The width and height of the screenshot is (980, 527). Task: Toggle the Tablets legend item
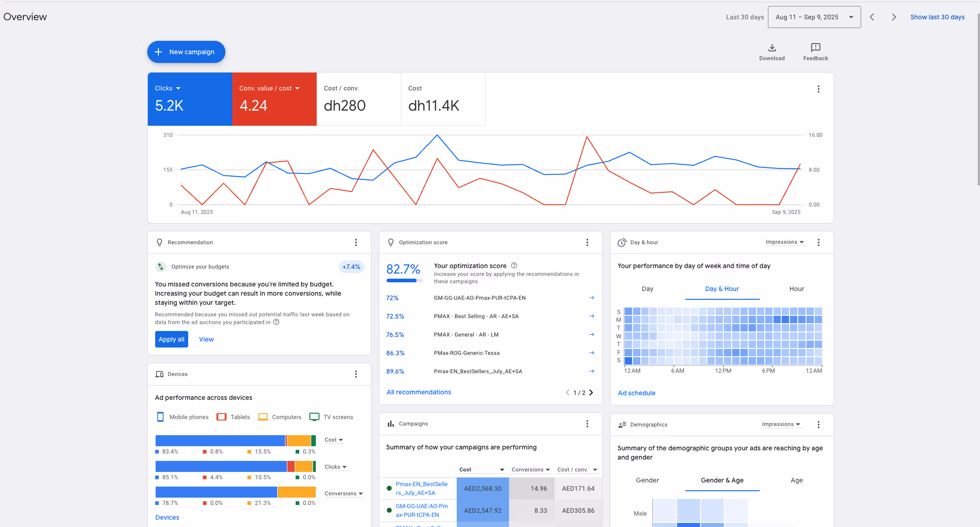point(234,417)
